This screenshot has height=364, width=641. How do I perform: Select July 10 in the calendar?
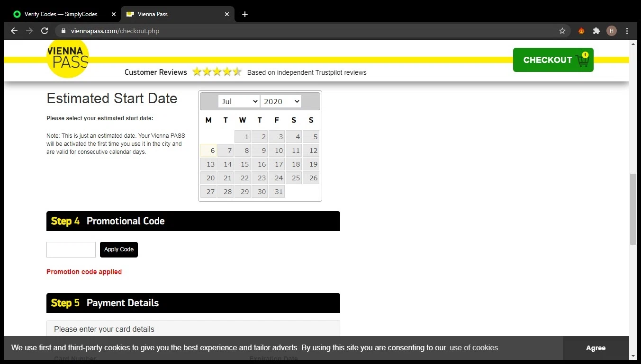coord(277,151)
